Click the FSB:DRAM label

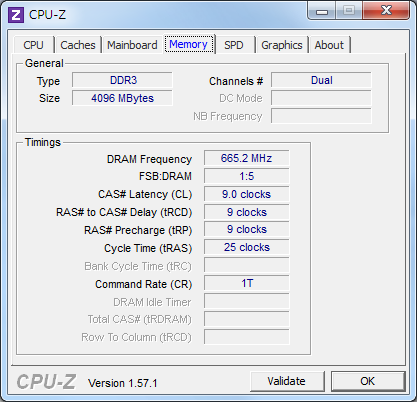click(x=165, y=176)
